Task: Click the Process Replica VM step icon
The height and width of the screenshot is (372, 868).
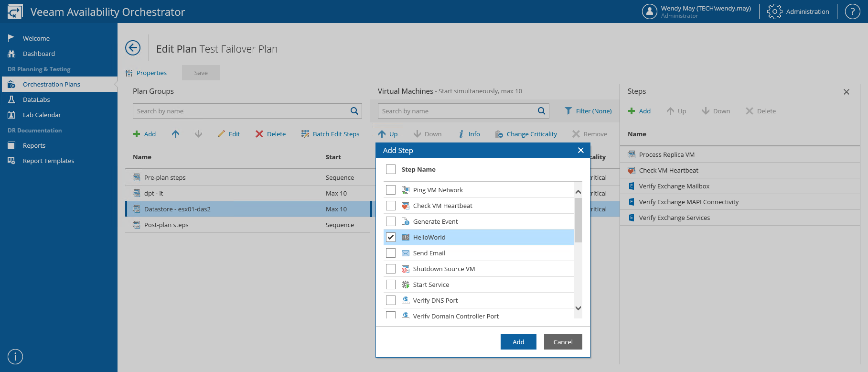Action: [x=632, y=154]
